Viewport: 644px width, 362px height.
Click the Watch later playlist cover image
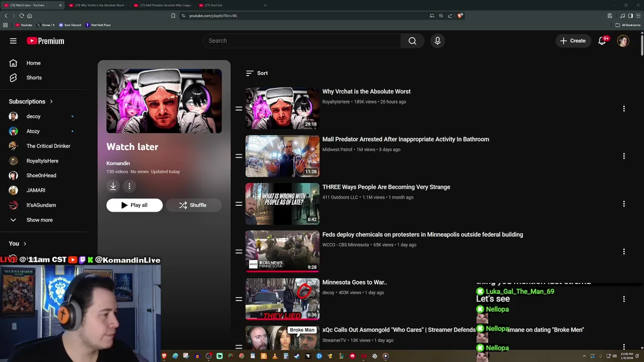coord(164,101)
